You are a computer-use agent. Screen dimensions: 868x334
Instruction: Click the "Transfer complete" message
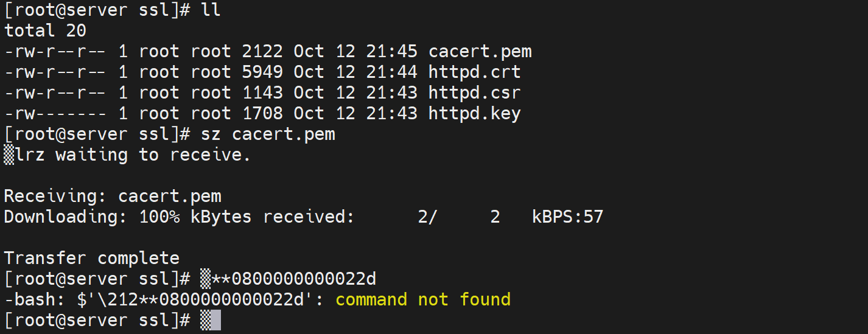point(92,259)
